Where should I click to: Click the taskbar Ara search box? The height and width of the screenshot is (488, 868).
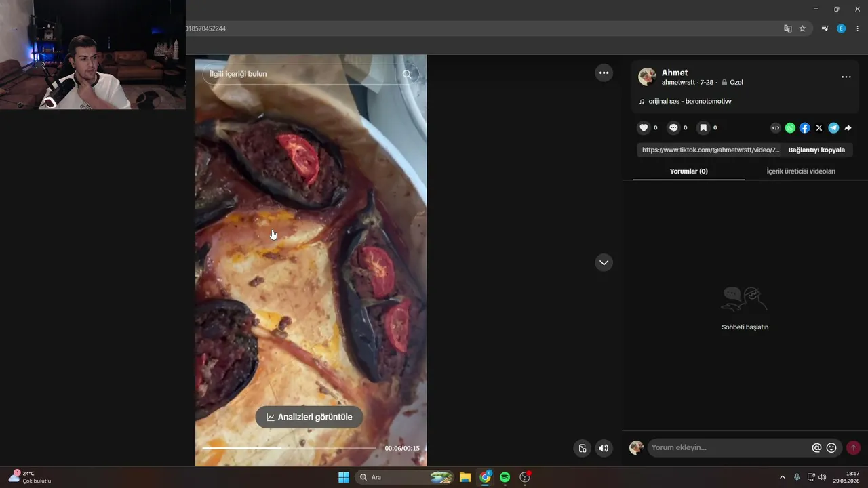tap(404, 477)
